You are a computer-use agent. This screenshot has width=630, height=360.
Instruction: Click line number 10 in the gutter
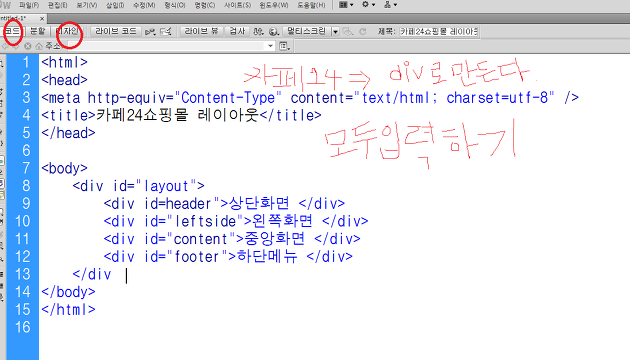pos(23,221)
